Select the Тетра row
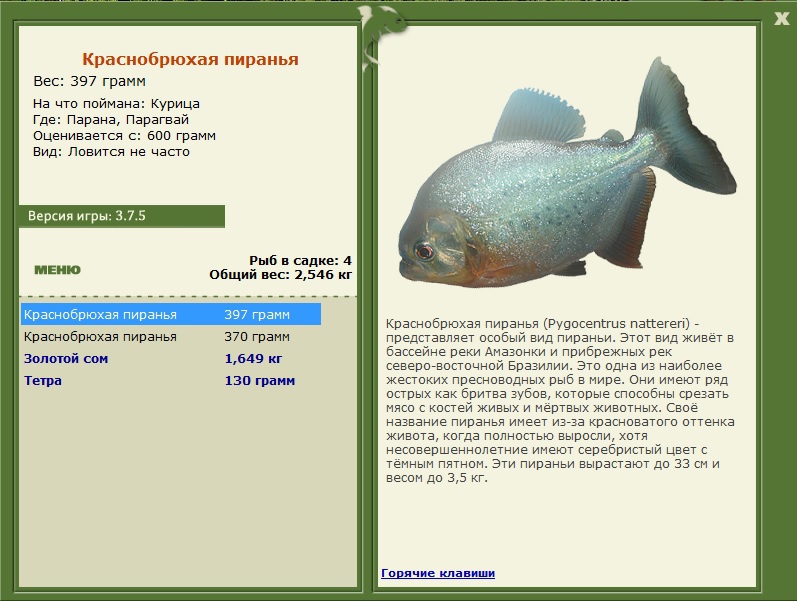797x601 pixels. [171, 380]
